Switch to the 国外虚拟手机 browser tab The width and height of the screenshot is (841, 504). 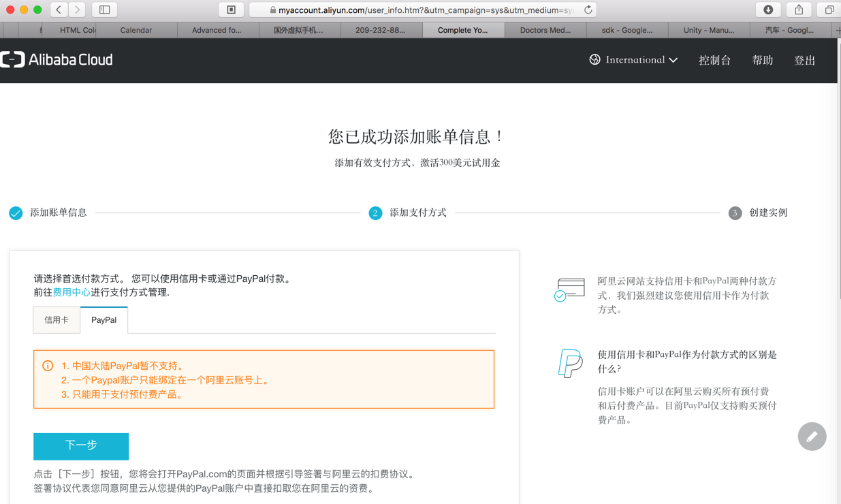click(x=299, y=30)
